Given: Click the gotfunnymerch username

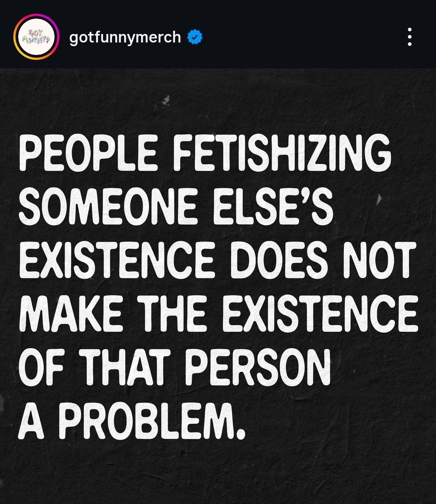Looking at the screenshot, I should click(x=125, y=37).
